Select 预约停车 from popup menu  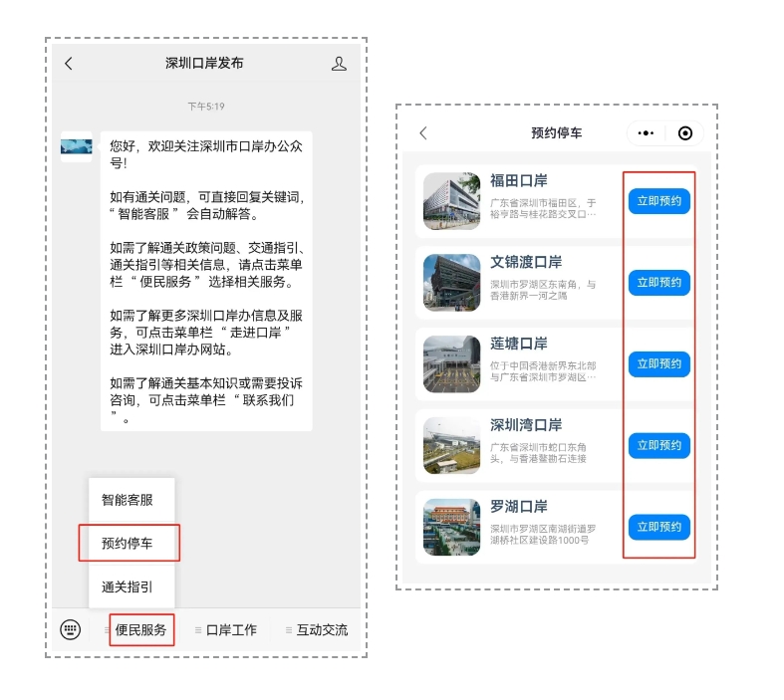[x=128, y=544]
